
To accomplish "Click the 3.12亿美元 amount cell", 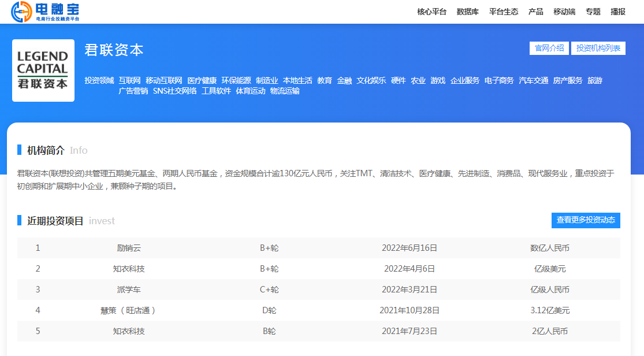I will [550, 310].
